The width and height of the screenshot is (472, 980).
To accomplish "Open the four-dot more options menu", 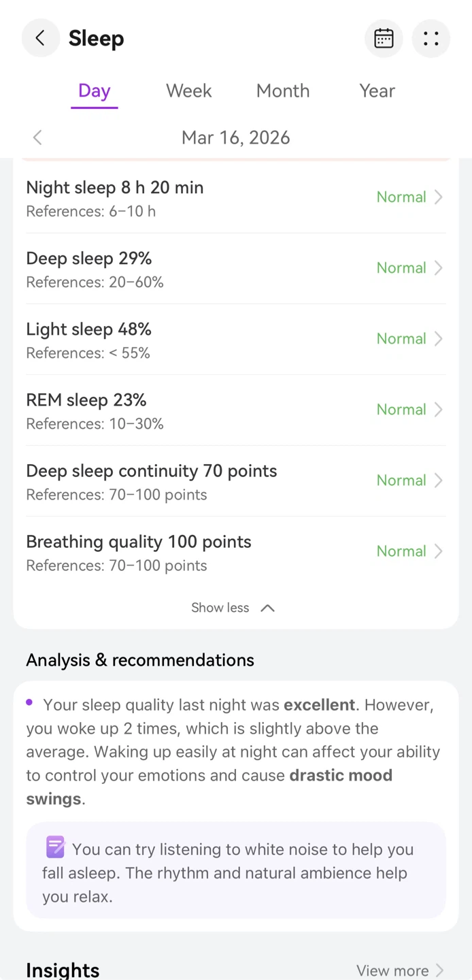I will click(x=431, y=38).
